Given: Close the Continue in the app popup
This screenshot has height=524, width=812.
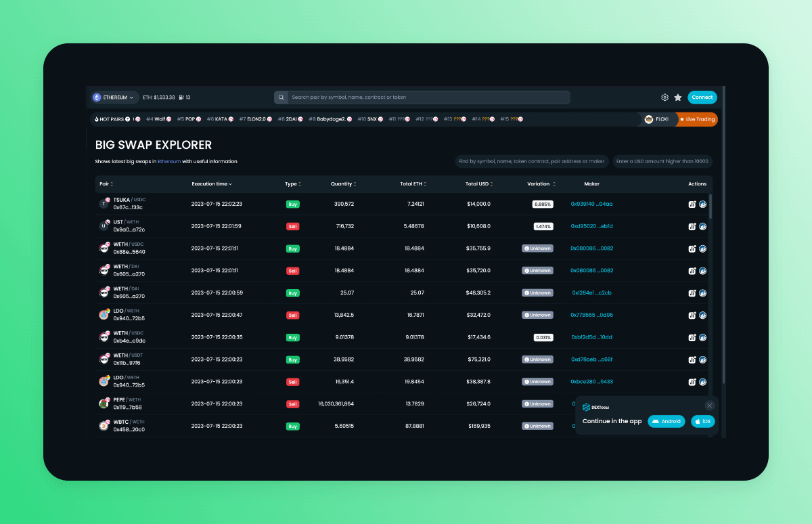Looking at the screenshot, I should (709, 406).
